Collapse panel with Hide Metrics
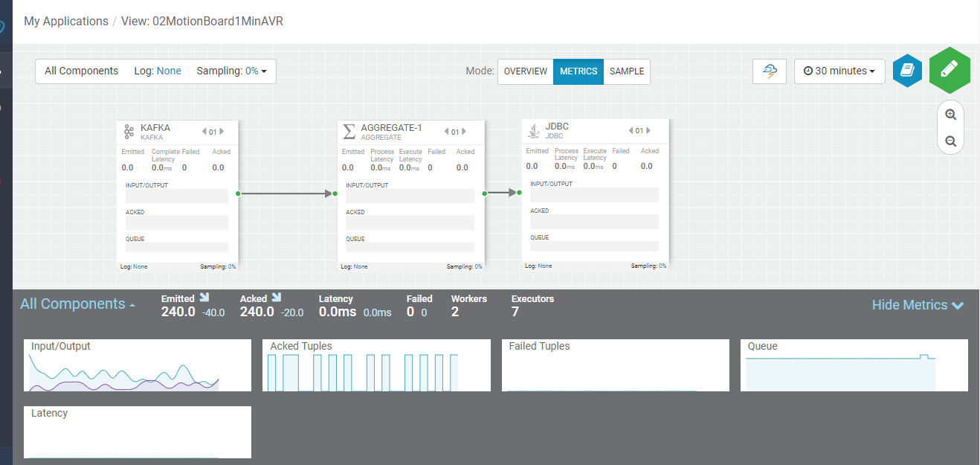Viewport: 980px width, 465px height. (x=918, y=305)
